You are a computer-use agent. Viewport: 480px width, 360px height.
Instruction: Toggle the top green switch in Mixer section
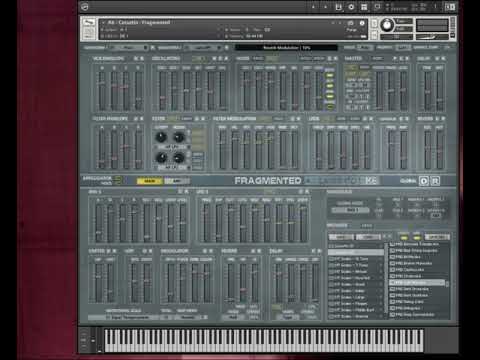coord(330,75)
